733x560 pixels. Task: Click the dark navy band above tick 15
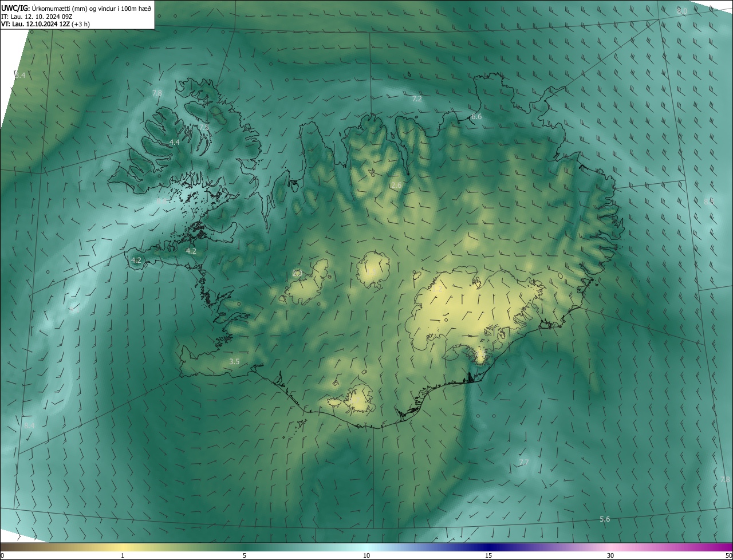[488, 547]
